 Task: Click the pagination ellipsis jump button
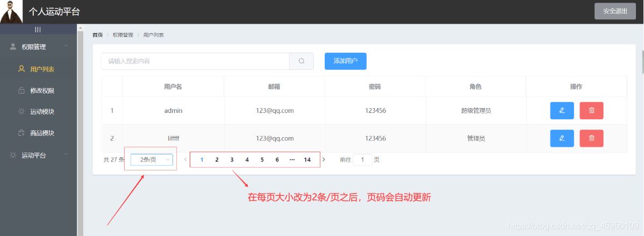292,160
